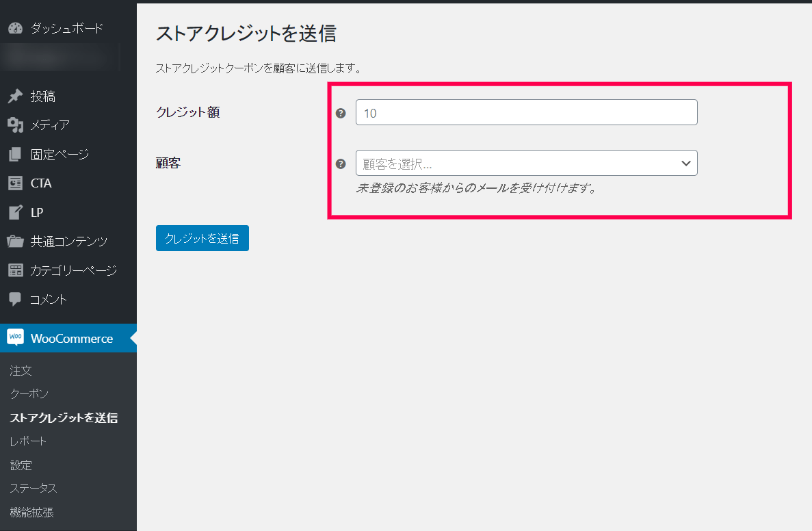Click the 共通コンテンツ folder icon

pos(15,242)
